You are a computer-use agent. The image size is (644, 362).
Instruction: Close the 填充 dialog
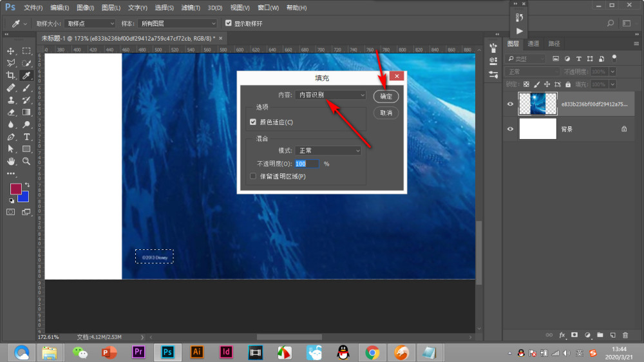(x=397, y=76)
